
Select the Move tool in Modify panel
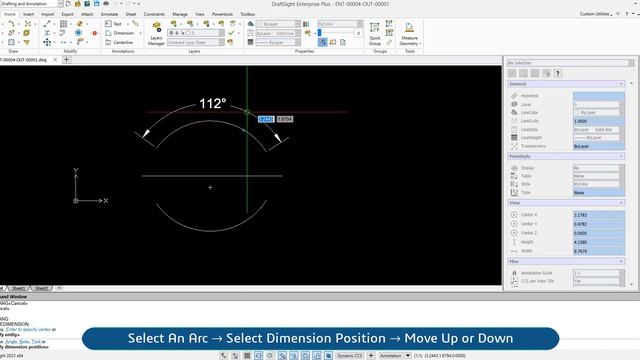[47, 42]
